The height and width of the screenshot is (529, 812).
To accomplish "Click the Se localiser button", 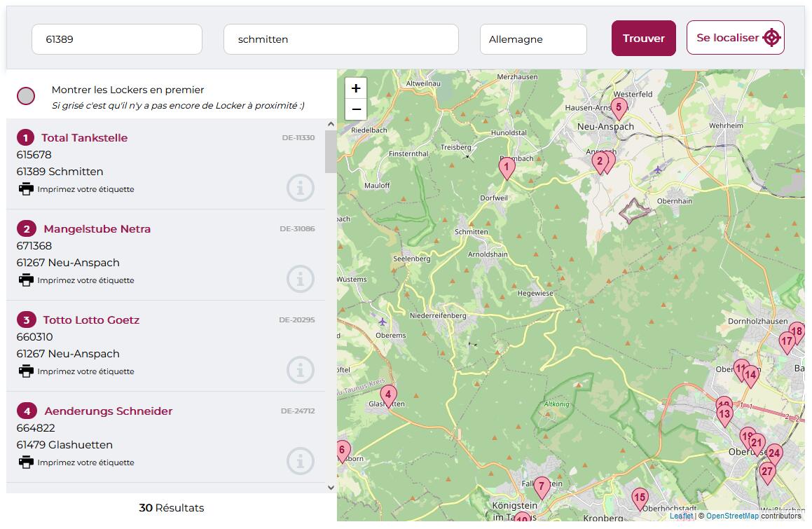I will click(736, 38).
